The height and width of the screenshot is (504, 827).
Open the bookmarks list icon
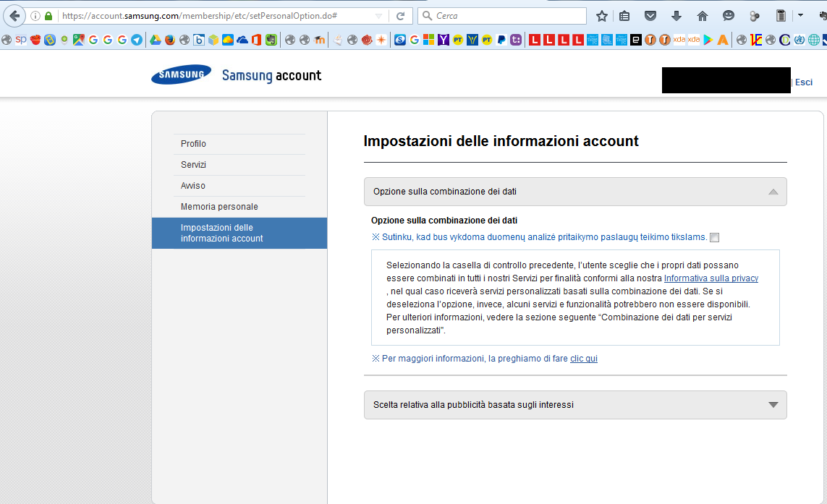coord(624,16)
